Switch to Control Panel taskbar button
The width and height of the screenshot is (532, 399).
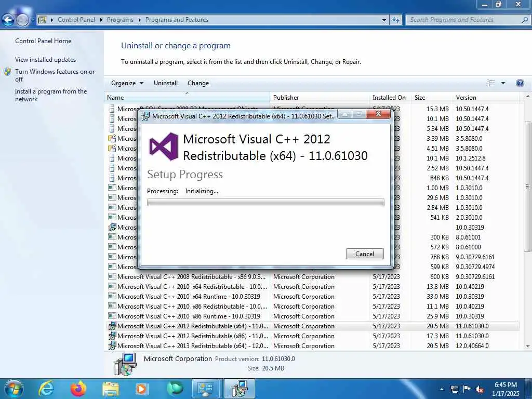point(207,389)
